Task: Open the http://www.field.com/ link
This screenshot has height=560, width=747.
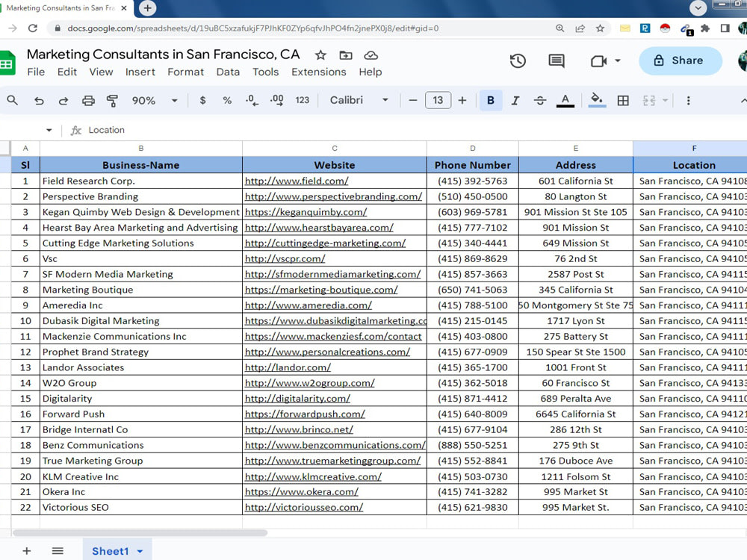Action: (x=297, y=181)
